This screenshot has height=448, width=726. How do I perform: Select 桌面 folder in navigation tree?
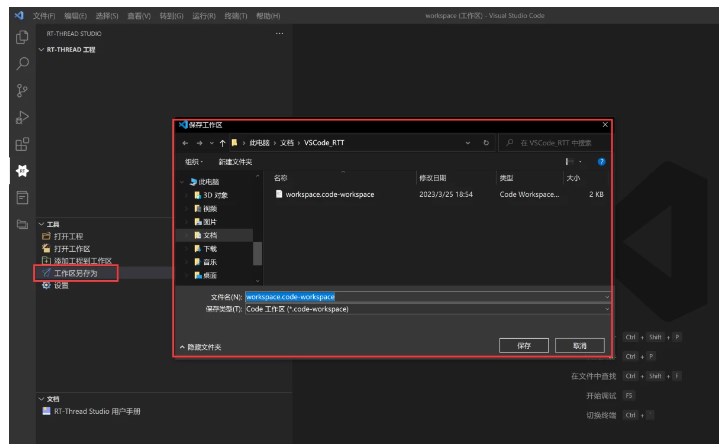point(210,275)
